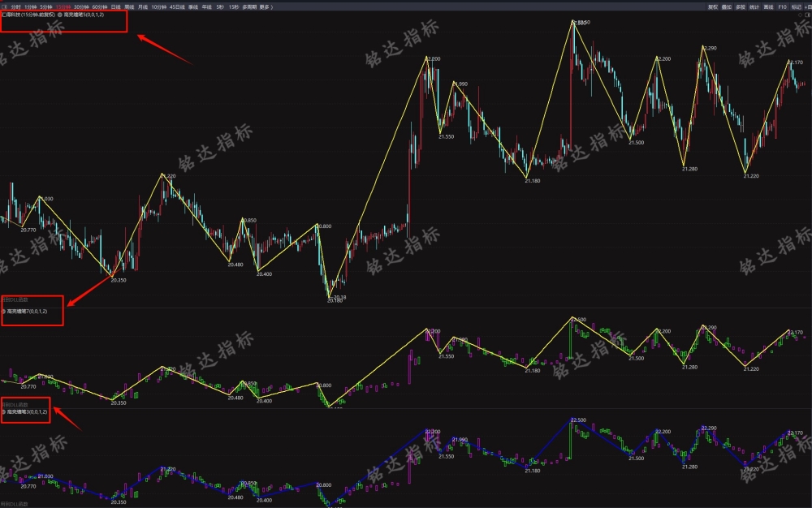Image resolution: width=812 pixels, height=508 pixels.
Task: Switch to the 45日线 period tab
Action: coord(177,7)
